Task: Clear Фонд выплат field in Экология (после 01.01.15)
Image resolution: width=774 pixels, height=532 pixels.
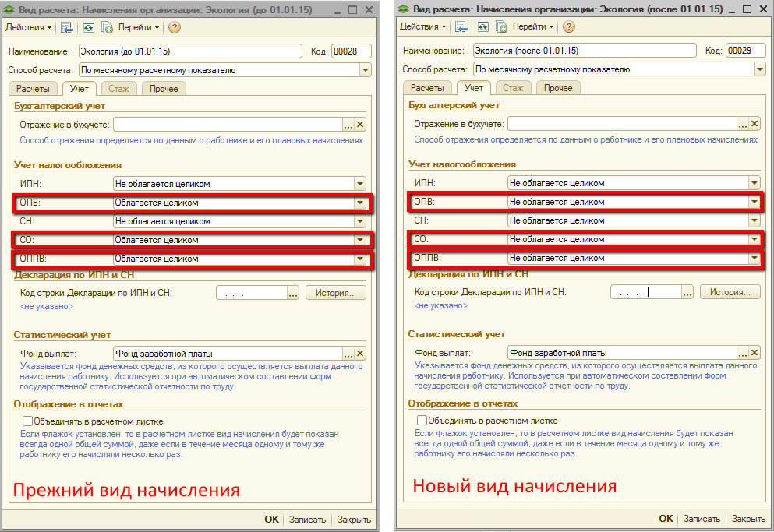Action: [755, 353]
